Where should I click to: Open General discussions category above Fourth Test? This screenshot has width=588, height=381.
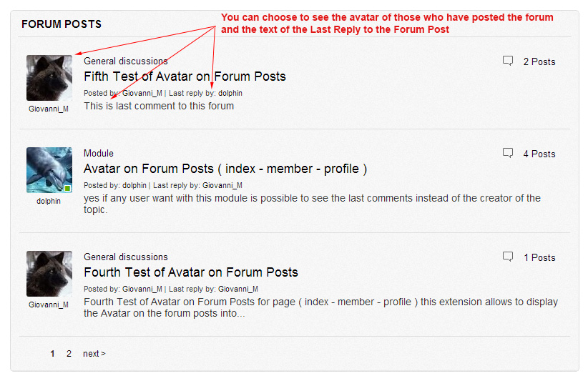point(126,257)
